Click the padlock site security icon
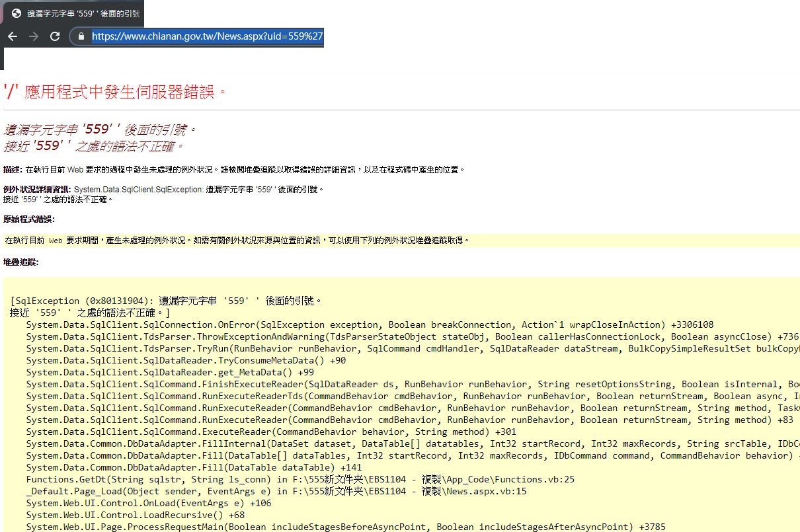This screenshot has width=800, height=532. point(81,36)
